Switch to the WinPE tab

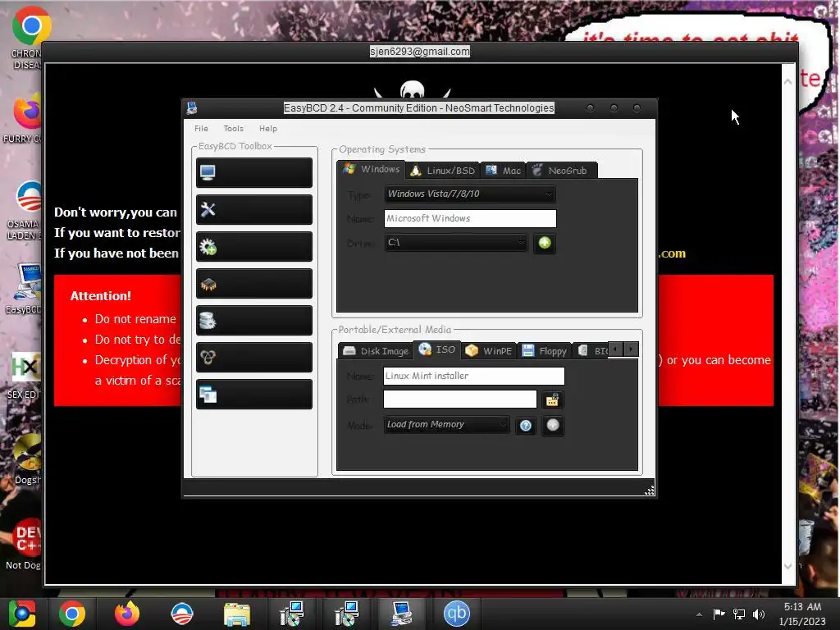(x=489, y=351)
